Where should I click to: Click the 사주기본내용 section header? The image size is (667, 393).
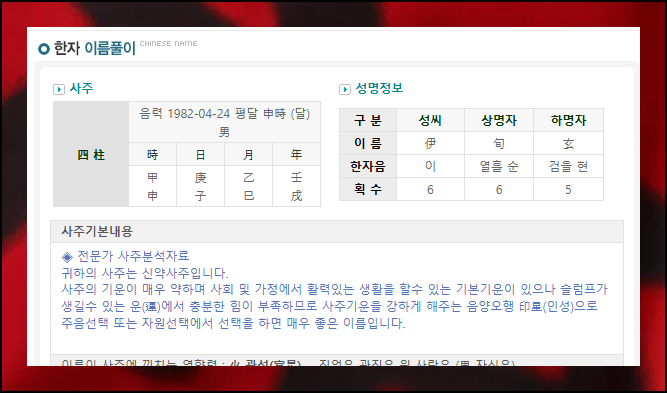(337, 231)
